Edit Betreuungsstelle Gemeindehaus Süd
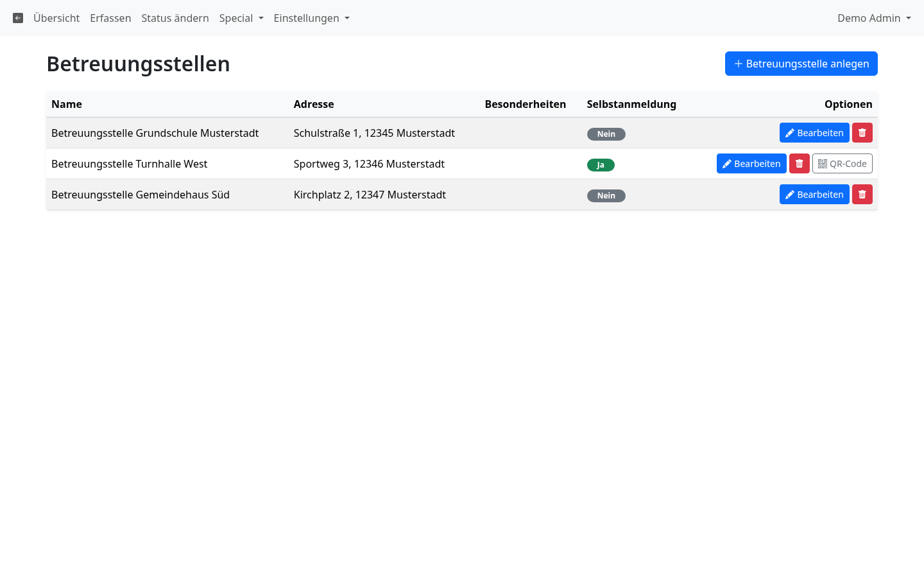924x578 pixels. pyautogui.click(x=814, y=195)
